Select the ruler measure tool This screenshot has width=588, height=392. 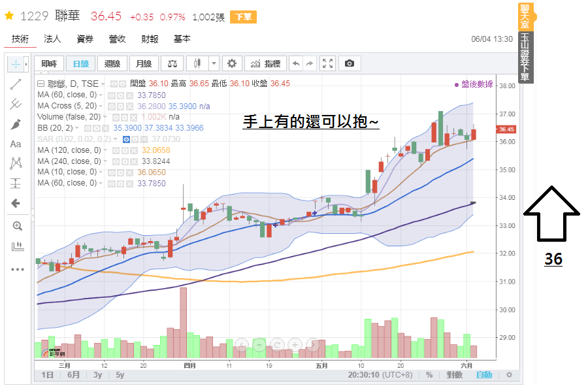click(17, 246)
